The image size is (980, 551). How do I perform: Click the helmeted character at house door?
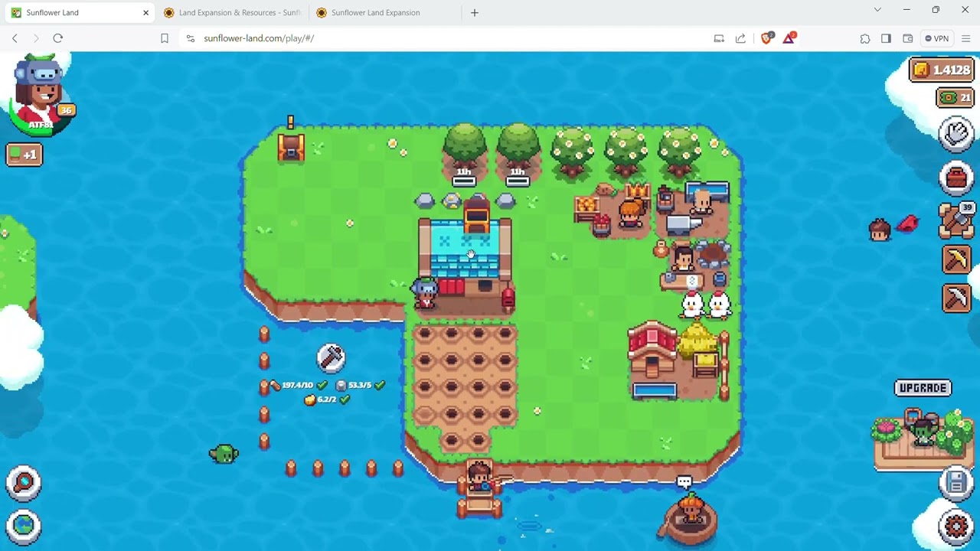(424, 295)
